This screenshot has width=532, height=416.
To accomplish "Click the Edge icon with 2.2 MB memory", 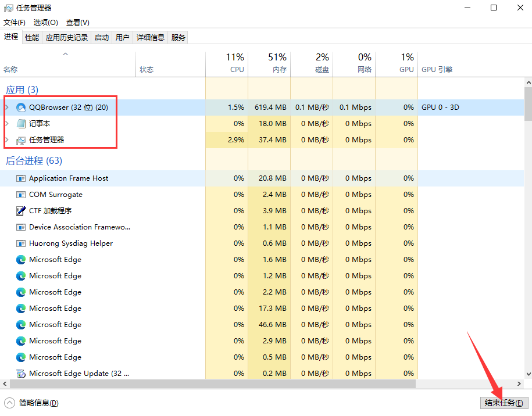I will click(x=21, y=292).
